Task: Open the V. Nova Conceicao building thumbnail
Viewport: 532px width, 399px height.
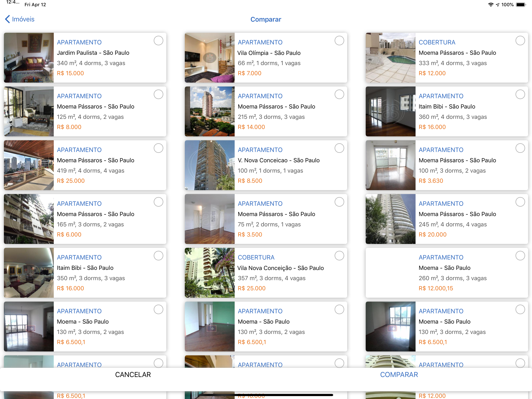Action: pos(210,165)
